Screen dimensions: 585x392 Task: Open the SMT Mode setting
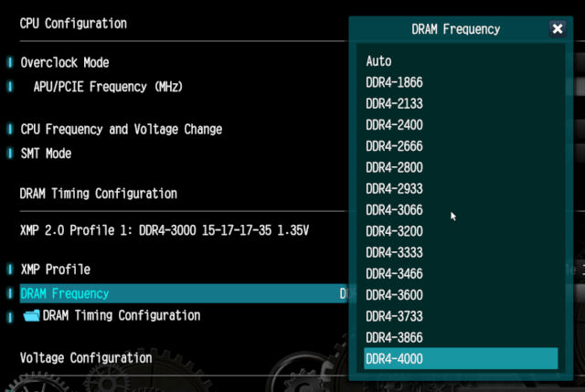point(46,154)
